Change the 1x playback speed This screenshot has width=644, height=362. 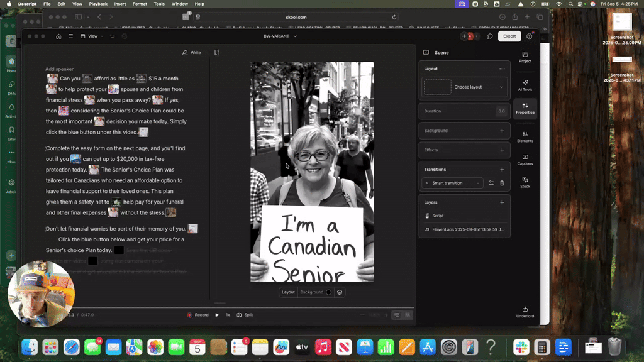coord(228,315)
